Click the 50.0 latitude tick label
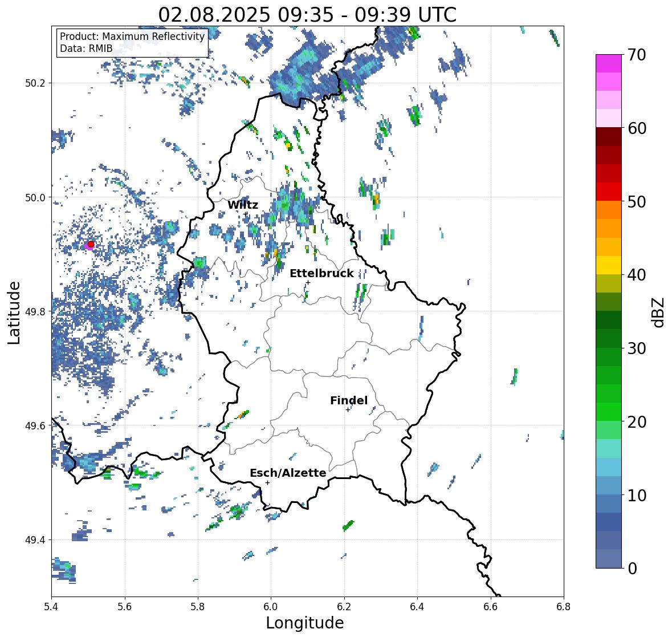Viewport: 672px width, 637px height. click(35, 198)
